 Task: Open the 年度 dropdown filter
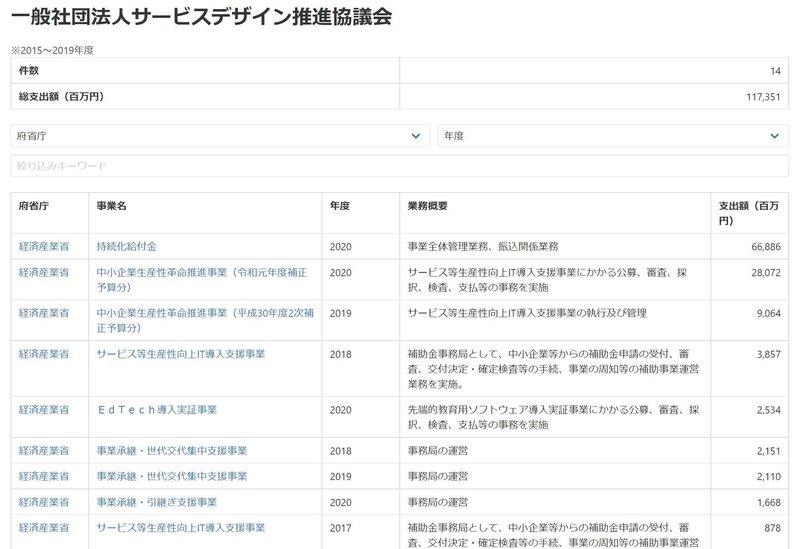613,136
